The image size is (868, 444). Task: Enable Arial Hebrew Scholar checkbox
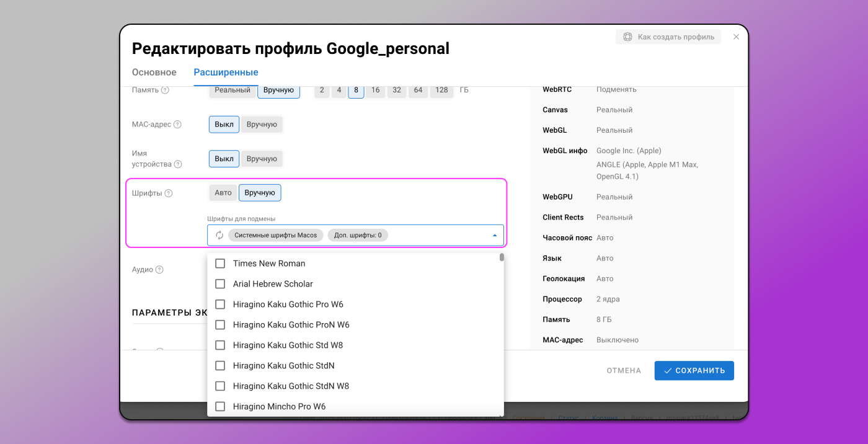(x=220, y=284)
